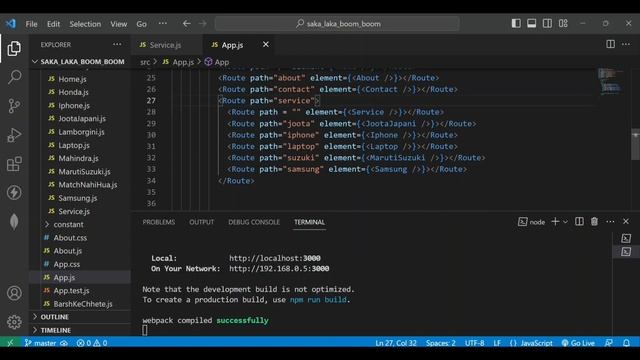Close the App.js editor tab
The height and width of the screenshot is (360, 640).
click(x=266, y=44)
